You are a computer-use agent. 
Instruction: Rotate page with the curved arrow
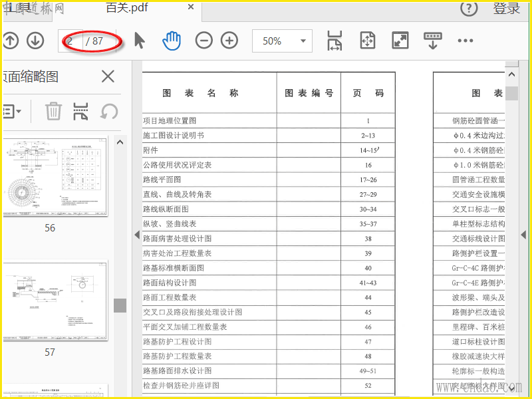(x=109, y=111)
